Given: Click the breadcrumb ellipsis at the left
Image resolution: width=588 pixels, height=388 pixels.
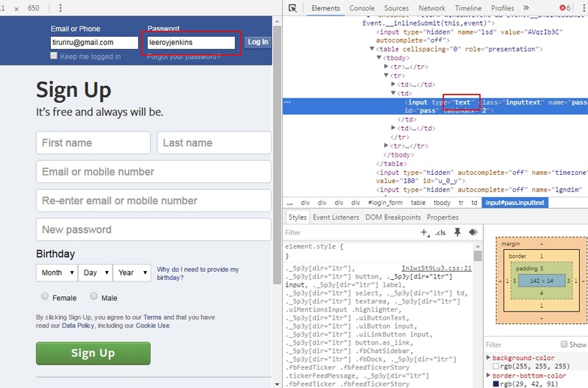Looking at the screenshot, I should (x=290, y=203).
